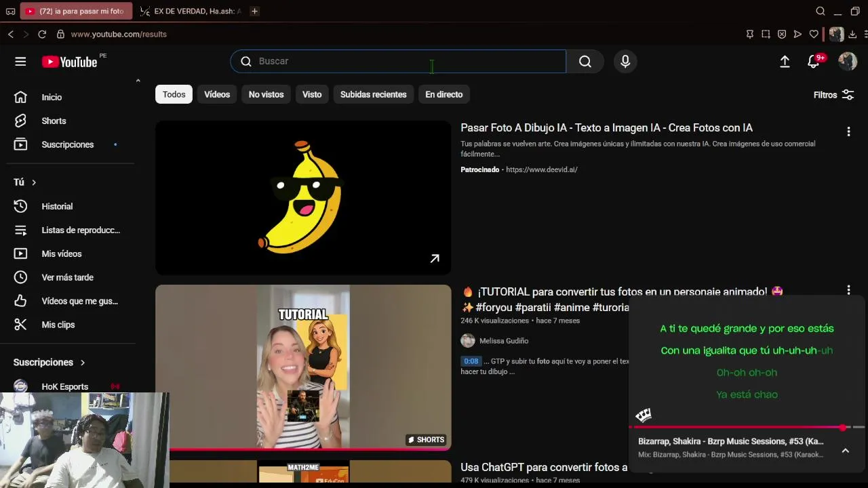Select the Subidas recientes filter chip
The image size is (868, 488).
point(374,94)
